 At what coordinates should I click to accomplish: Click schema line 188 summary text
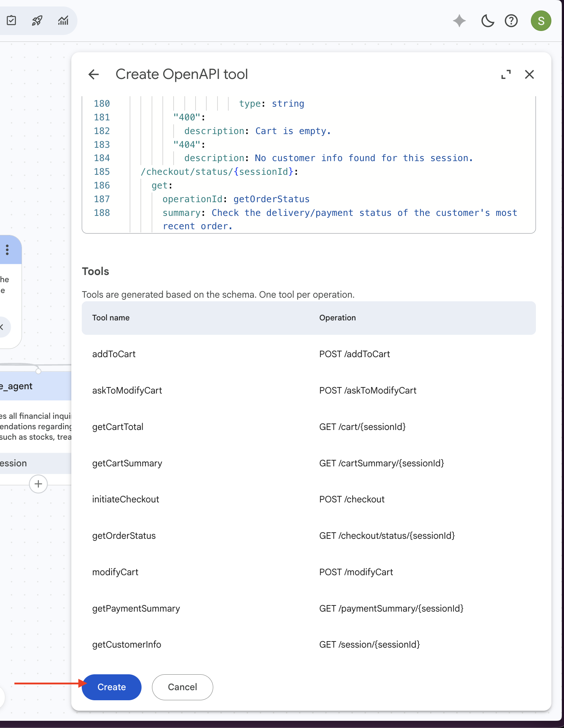click(340, 219)
